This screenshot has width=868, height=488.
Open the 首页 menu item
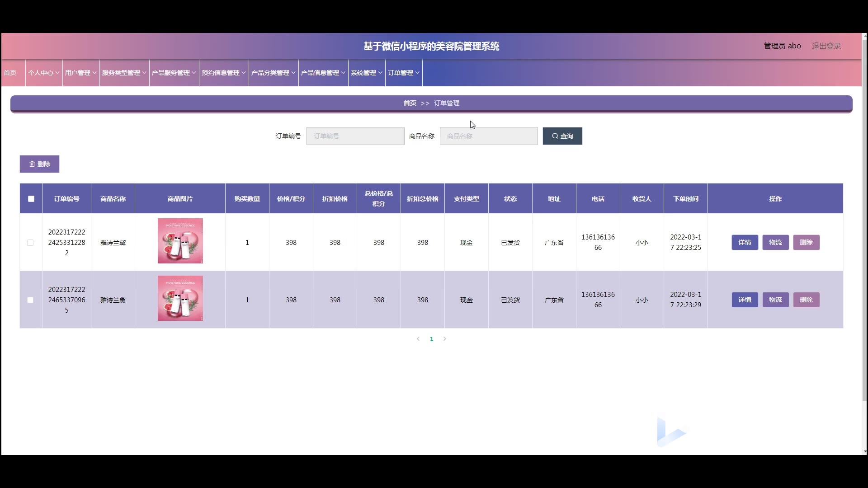(x=10, y=73)
